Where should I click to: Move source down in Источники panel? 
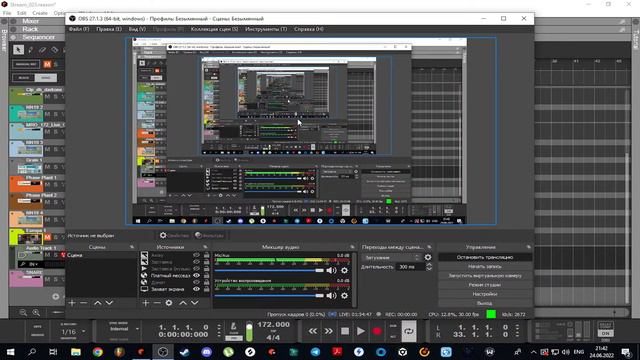195,303
